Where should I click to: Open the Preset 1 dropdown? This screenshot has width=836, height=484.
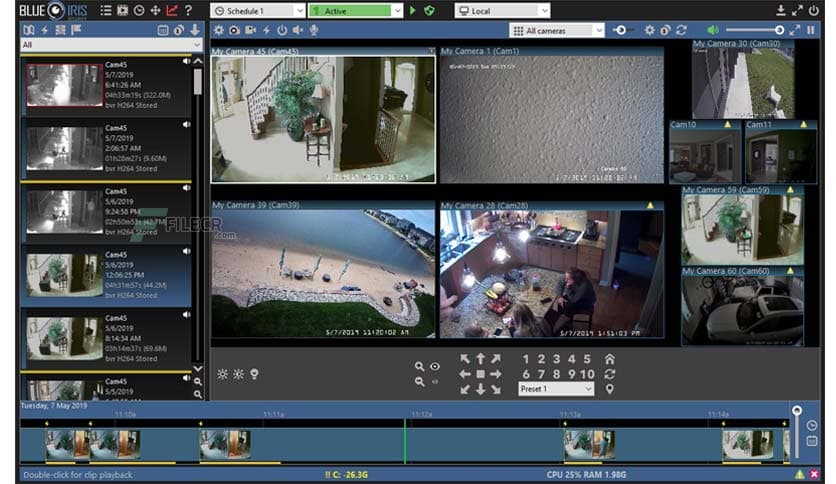point(556,389)
